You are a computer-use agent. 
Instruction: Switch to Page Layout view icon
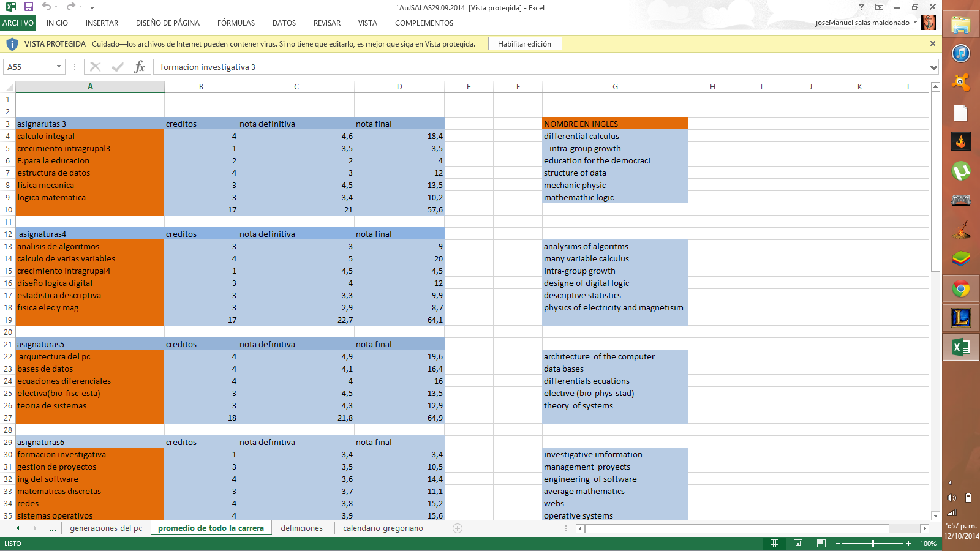[798, 544]
